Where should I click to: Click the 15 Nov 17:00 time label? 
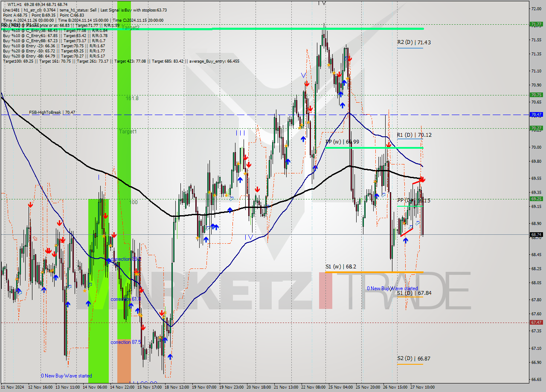(x=151, y=387)
